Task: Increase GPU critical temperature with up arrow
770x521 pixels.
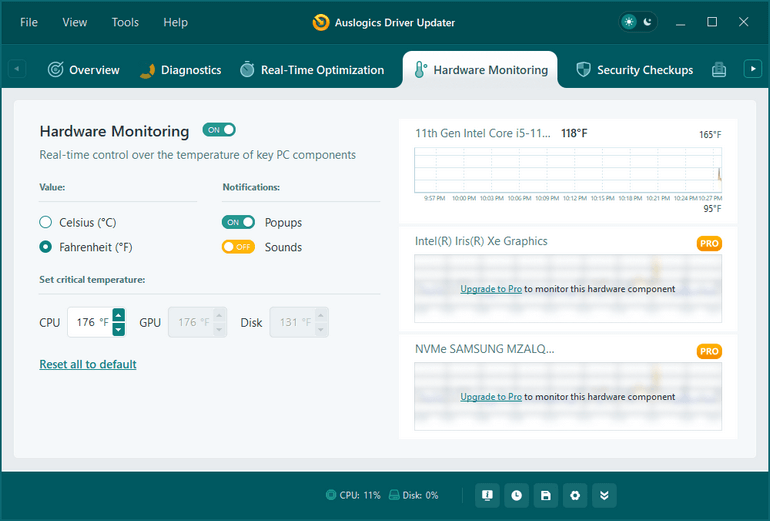Action: [220, 315]
